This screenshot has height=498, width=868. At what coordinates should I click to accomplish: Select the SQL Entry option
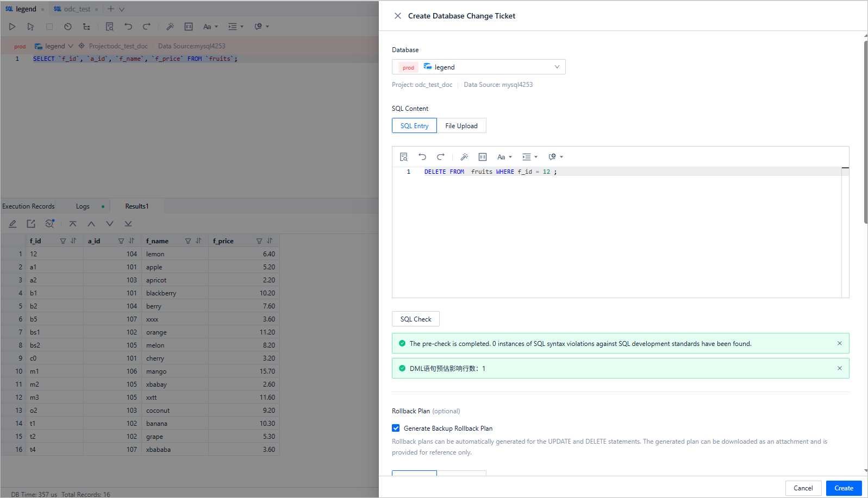tap(414, 126)
